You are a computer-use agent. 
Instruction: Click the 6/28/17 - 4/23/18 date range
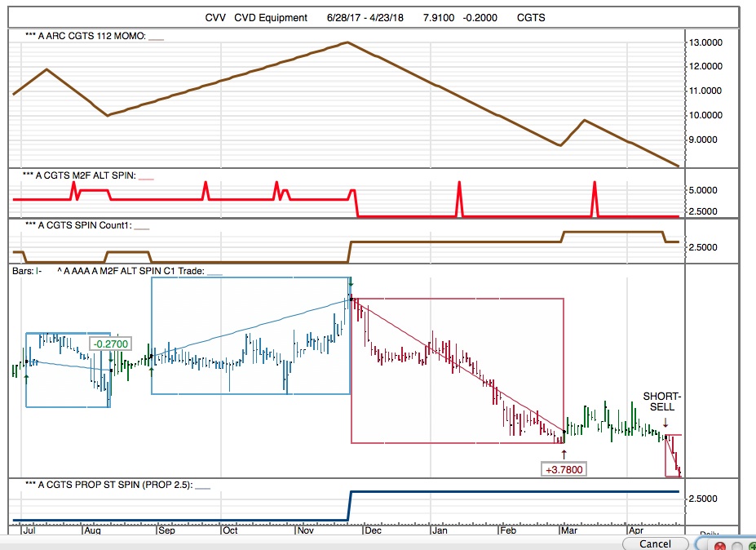click(365, 18)
